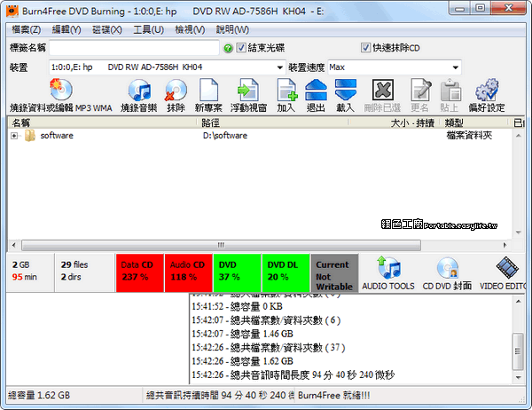The height and width of the screenshot is (410, 532).
Task: Click the file list scroll left arrow
Action: [13, 245]
